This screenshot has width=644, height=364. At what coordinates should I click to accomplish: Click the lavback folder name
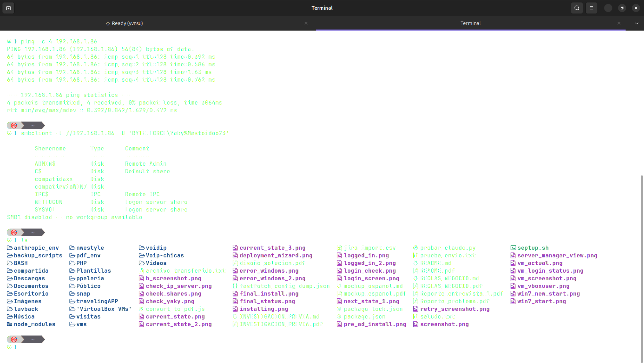click(26, 309)
